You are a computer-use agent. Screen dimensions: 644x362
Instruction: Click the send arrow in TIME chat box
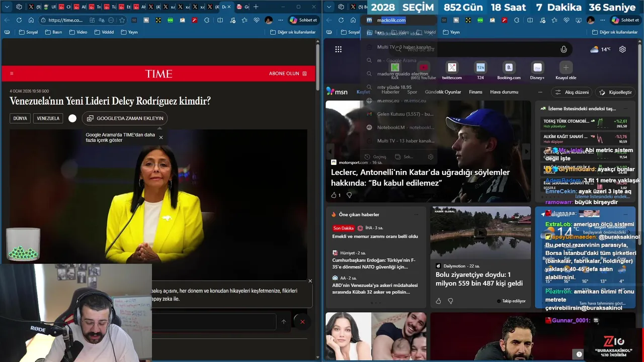tap(284, 322)
